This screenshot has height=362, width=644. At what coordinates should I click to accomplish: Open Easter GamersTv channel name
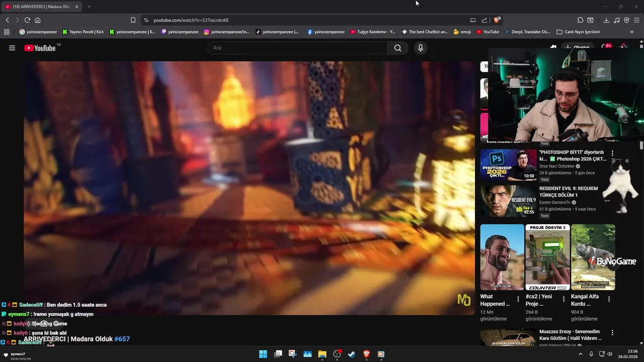click(x=555, y=203)
